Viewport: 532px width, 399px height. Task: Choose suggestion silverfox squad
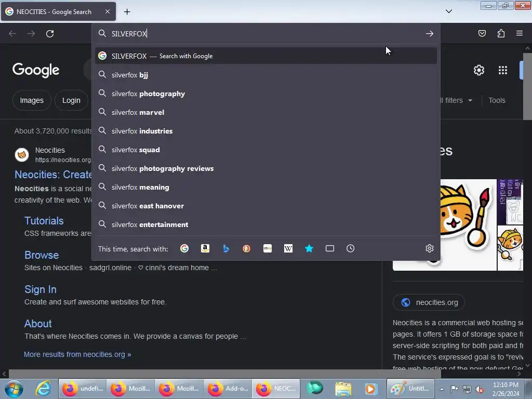click(266, 150)
